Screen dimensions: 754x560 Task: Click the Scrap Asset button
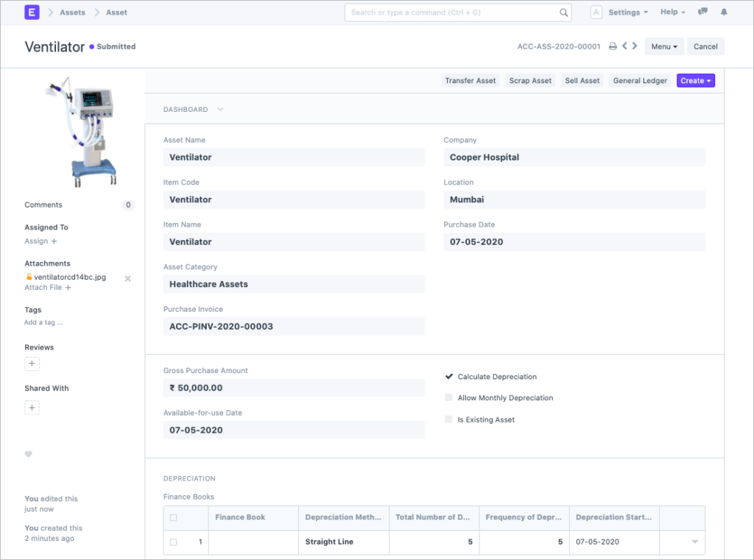[530, 81]
